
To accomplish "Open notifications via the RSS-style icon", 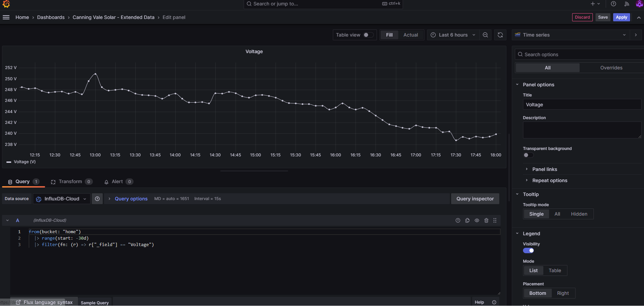I will pyautogui.click(x=627, y=4).
